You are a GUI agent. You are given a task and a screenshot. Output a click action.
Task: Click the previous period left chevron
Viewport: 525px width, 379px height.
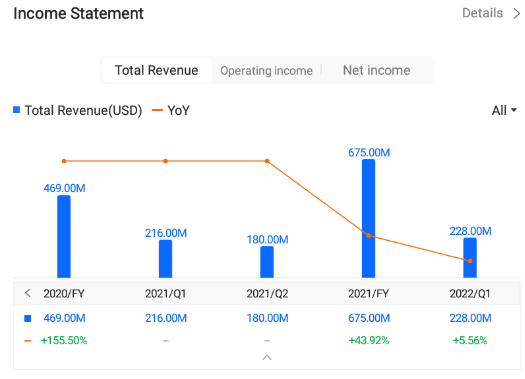pos(28,293)
